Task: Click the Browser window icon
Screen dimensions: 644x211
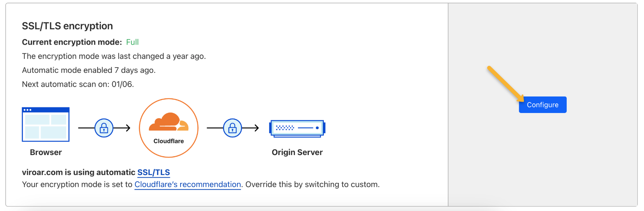Action: [x=46, y=125]
